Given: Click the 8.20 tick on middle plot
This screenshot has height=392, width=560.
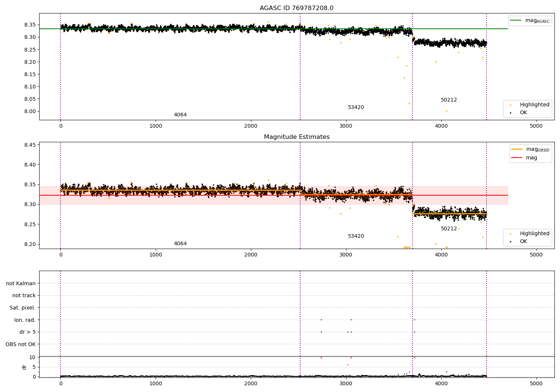Looking at the screenshot, I should point(29,244).
